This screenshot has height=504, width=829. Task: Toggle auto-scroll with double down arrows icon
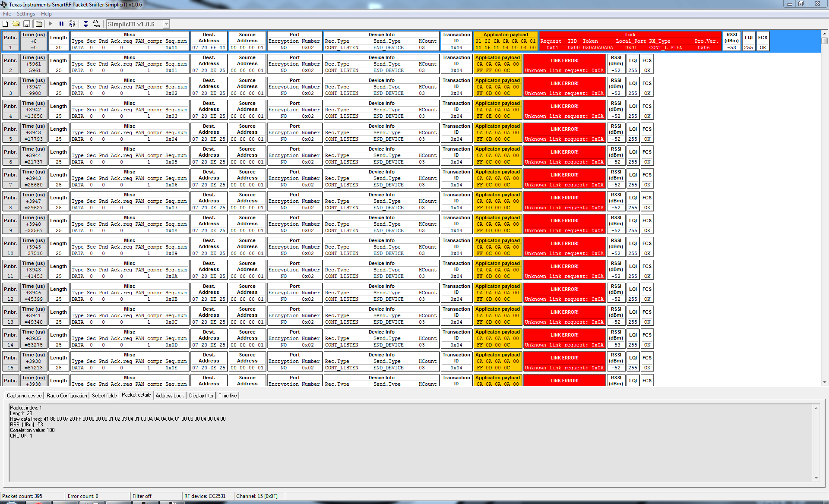tap(85, 24)
